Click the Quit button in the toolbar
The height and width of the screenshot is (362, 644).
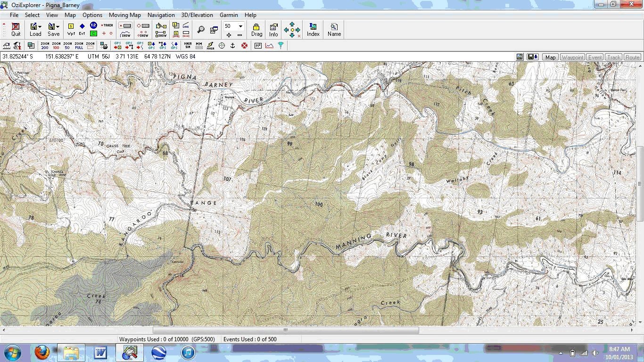coord(16,30)
